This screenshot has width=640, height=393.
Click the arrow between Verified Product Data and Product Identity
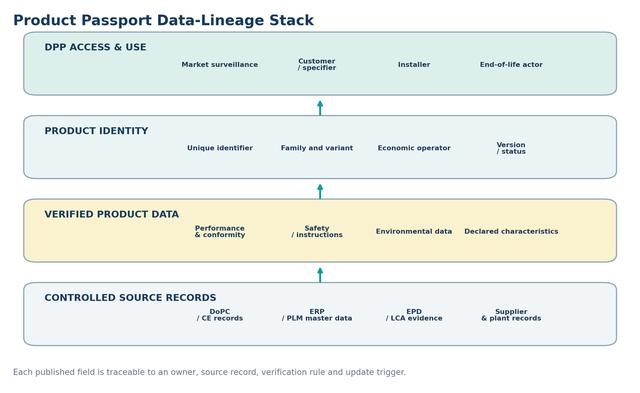click(320, 191)
